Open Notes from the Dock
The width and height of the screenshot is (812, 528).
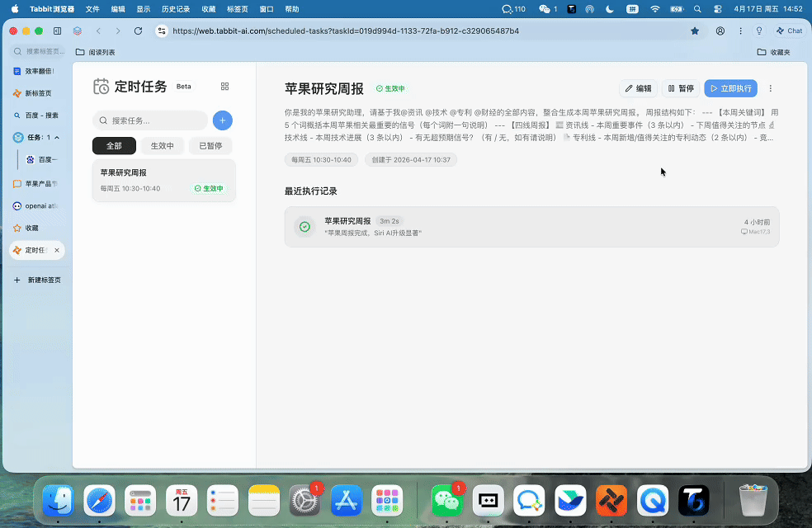(264, 500)
